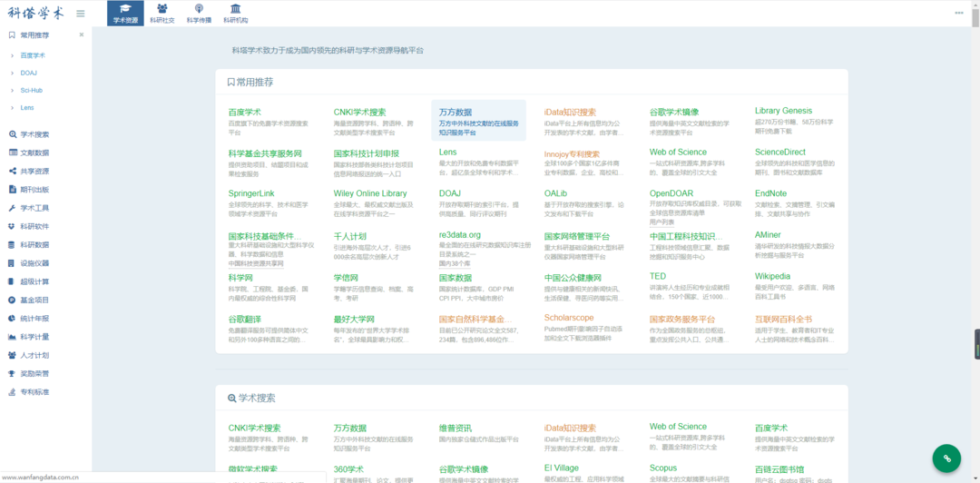
Task: Click the 科研软件 icon in sidebar
Action: coord(13,226)
